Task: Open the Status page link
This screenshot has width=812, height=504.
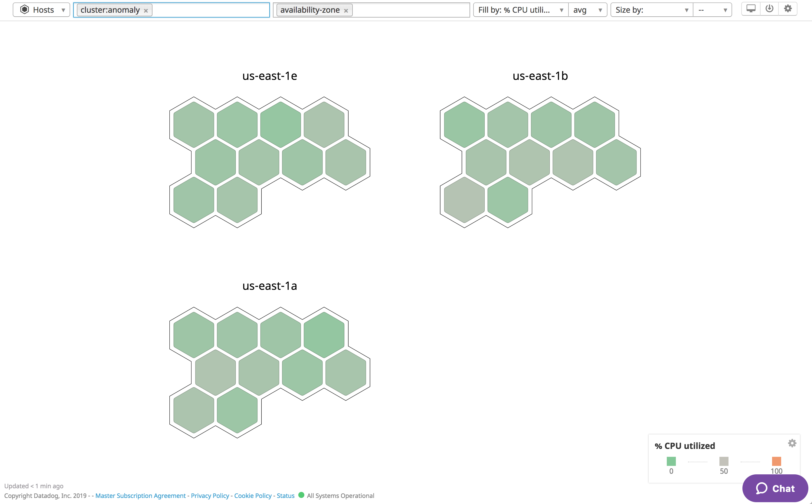Action: tap(285, 496)
